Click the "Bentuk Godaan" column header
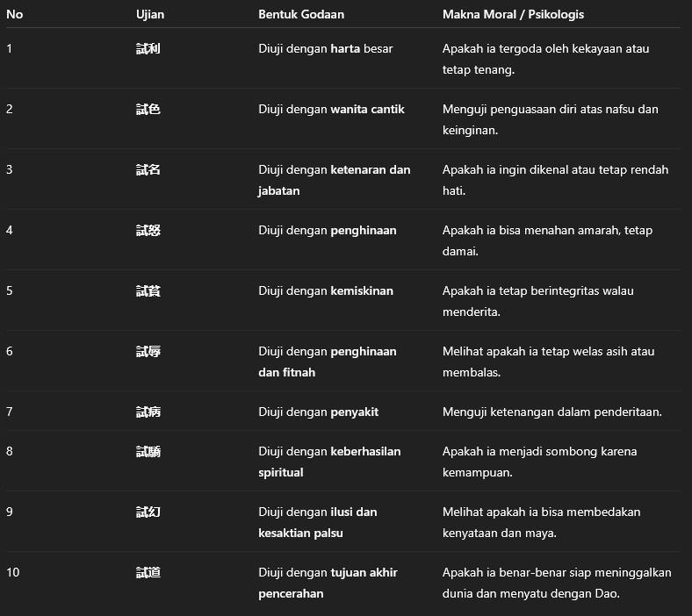The image size is (692, 616). pos(300,15)
